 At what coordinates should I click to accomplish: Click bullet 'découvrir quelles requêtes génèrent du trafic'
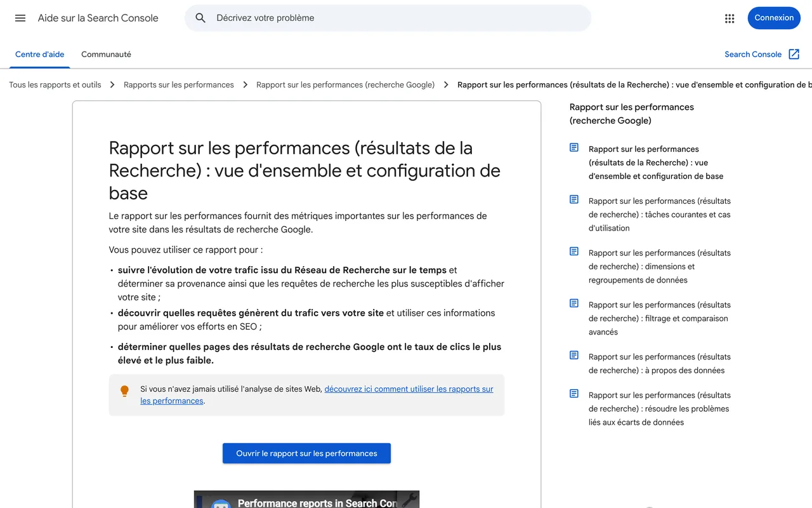(x=306, y=319)
